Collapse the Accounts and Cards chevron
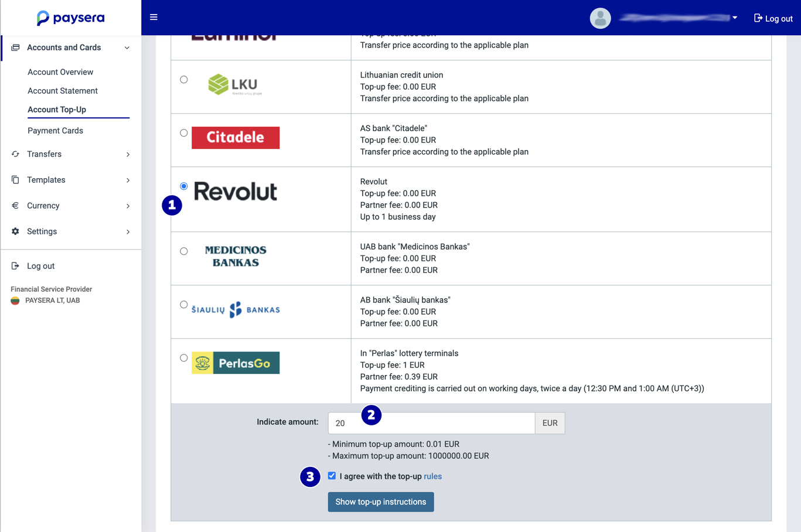Viewport: 801px width, 532px height. 127,48
